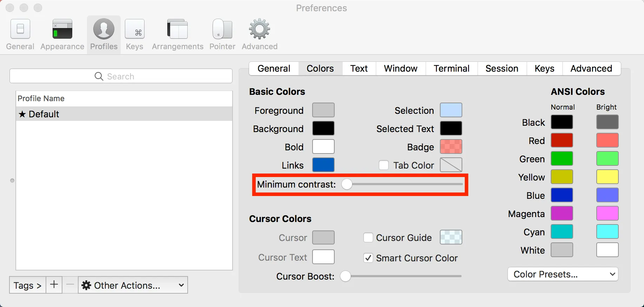The height and width of the screenshot is (307, 644).
Task: Expand the Tags panel
Action: tap(27, 285)
